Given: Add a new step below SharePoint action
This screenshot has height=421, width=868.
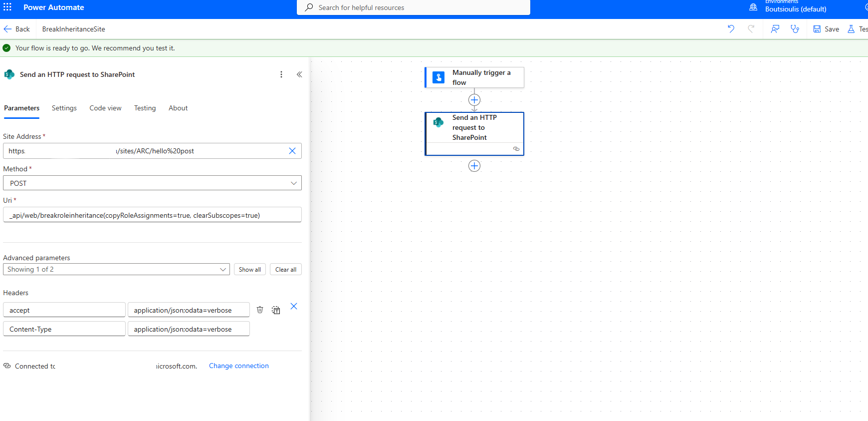Looking at the screenshot, I should pos(474,166).
